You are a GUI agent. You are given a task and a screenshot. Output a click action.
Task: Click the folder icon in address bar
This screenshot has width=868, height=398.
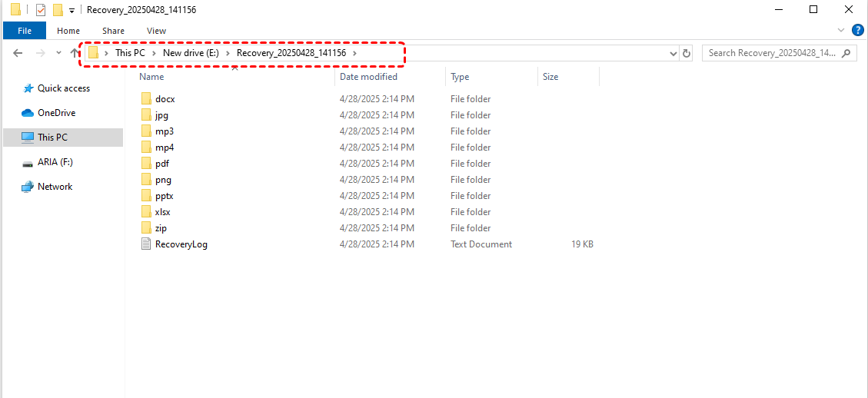coord(94,53)
